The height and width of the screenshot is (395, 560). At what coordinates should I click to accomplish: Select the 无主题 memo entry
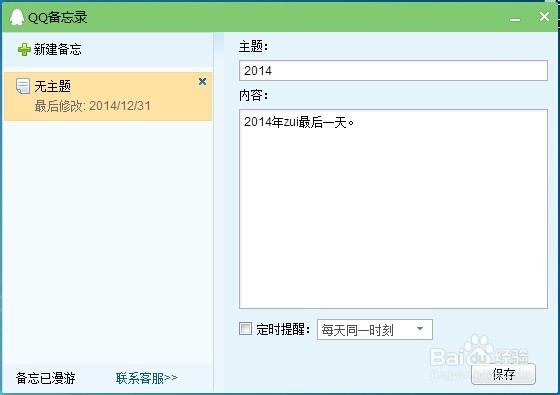pyautogui.click(x=108, y=96)
